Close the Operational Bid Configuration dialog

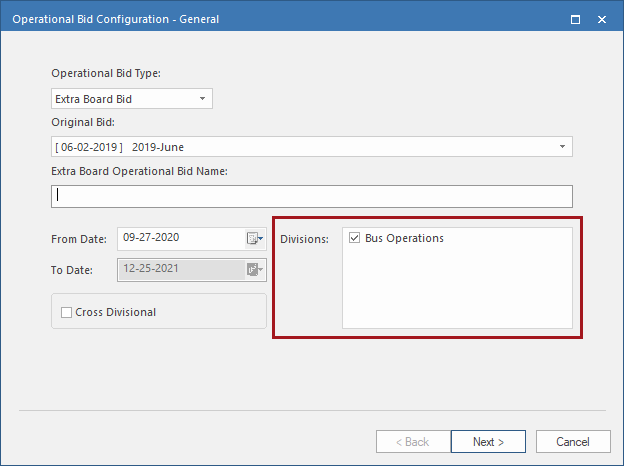(x=602, y=19)
